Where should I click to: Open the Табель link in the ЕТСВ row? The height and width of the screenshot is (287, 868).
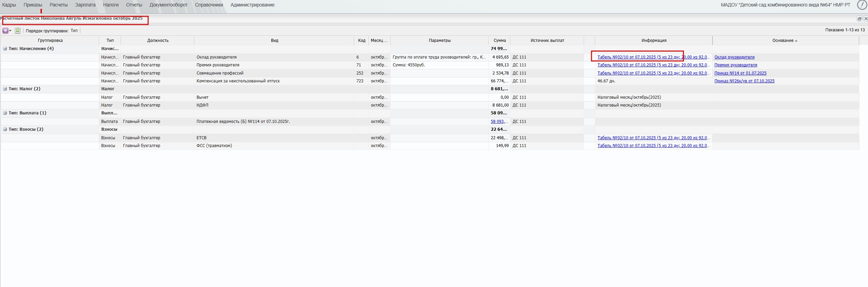653,138
